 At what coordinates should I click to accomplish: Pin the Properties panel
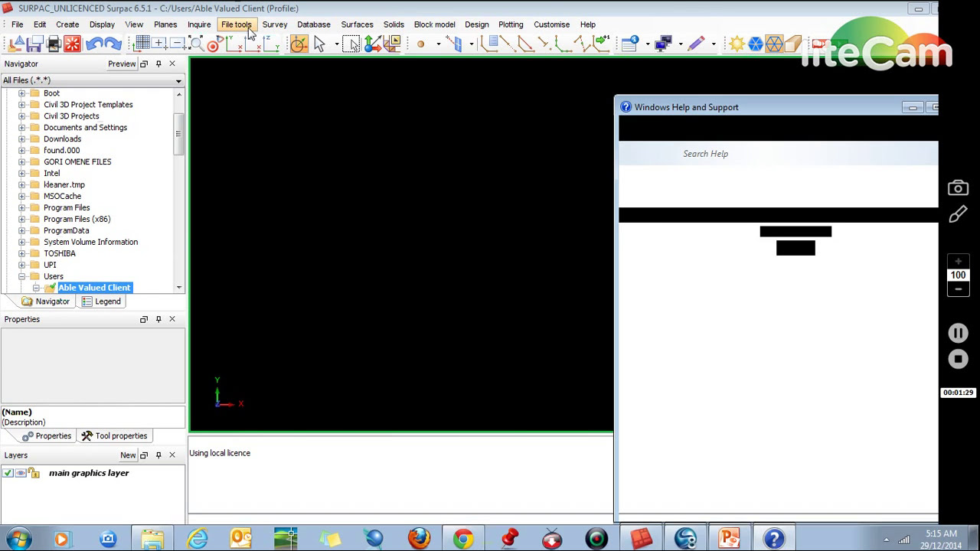pos(158,319)
